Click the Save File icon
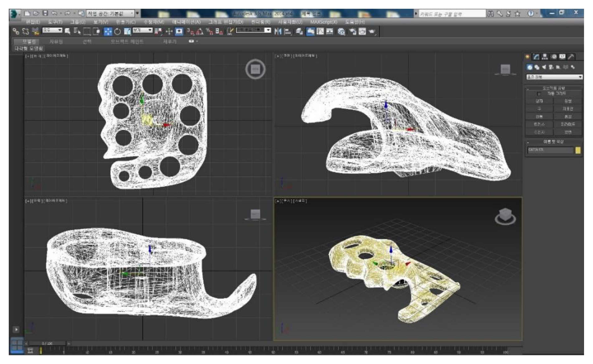Viewport: 593px width, 364px height. (x=45, y=13)
